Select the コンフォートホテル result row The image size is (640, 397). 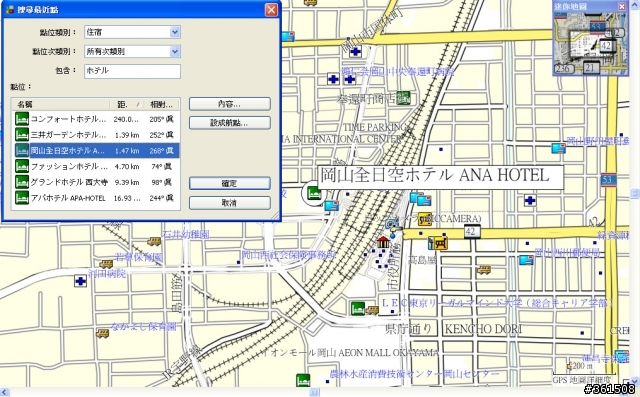[x=96, y=119]
